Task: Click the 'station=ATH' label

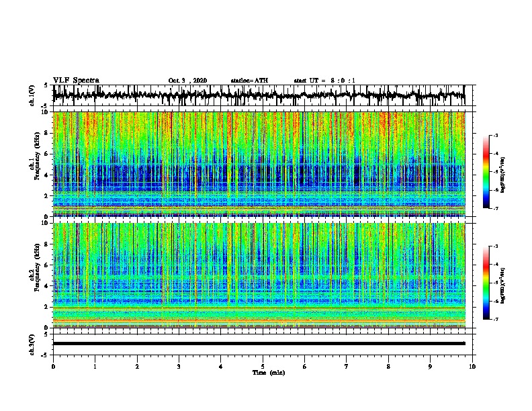Action: click(249, 81)
